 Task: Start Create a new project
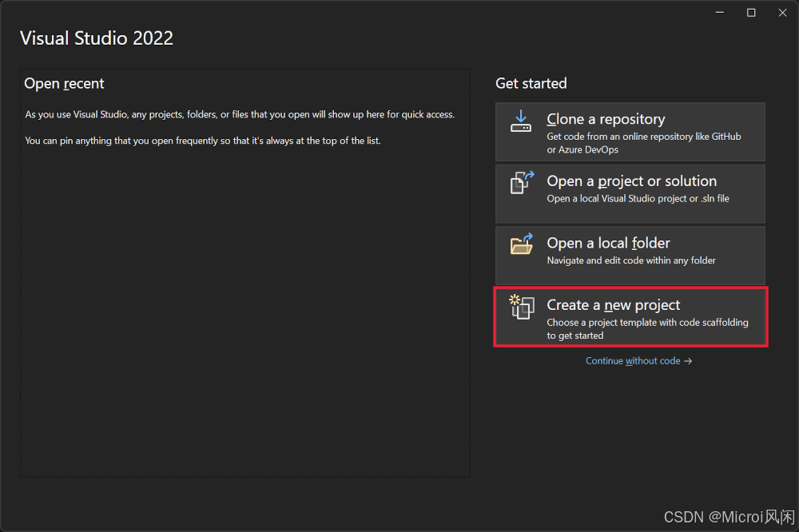[630, 317]
